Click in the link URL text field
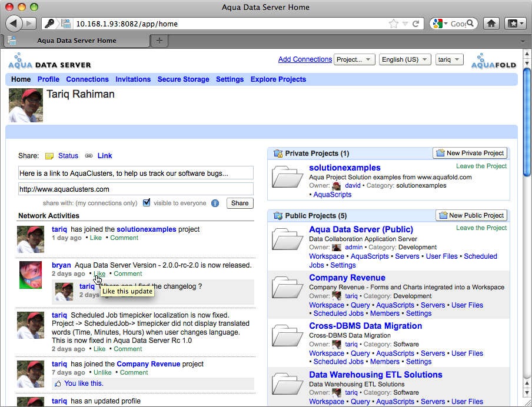532x407 pixels. [x=136, y=189]
